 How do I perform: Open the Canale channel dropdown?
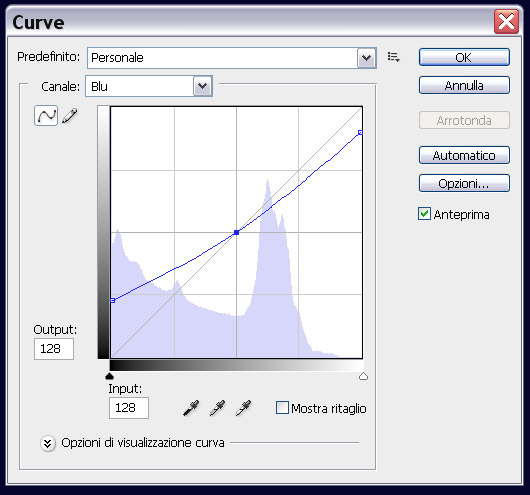(x=149, y=86)
